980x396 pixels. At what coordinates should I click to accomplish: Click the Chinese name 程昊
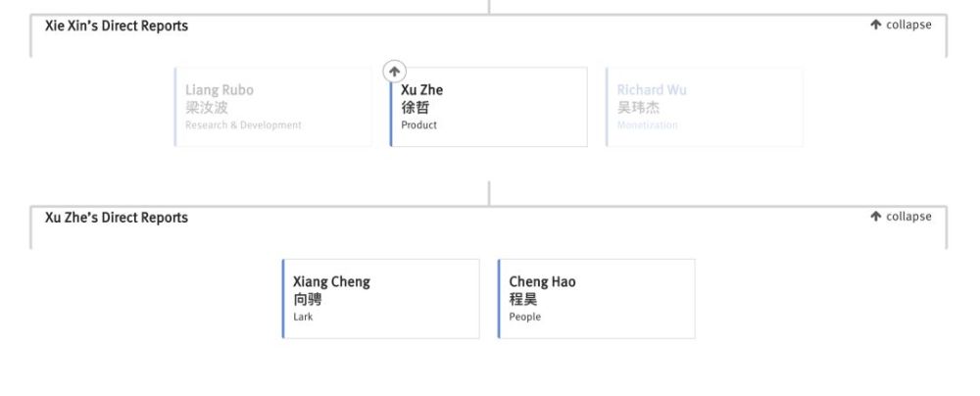tap(522, 300)
